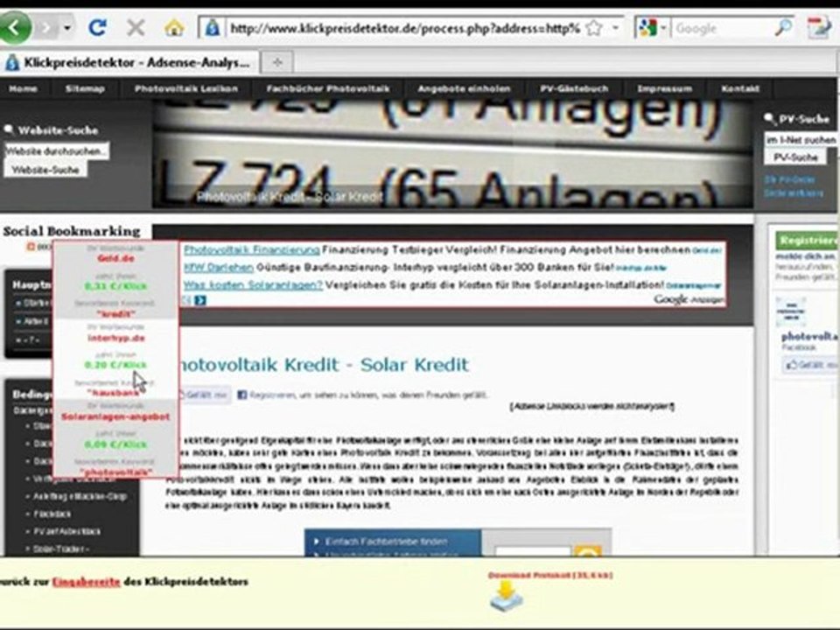Screen dimensions: 840x630
Task: Open Fachbücher Photovoltaik menu entry
Action: tap(328, 88)
